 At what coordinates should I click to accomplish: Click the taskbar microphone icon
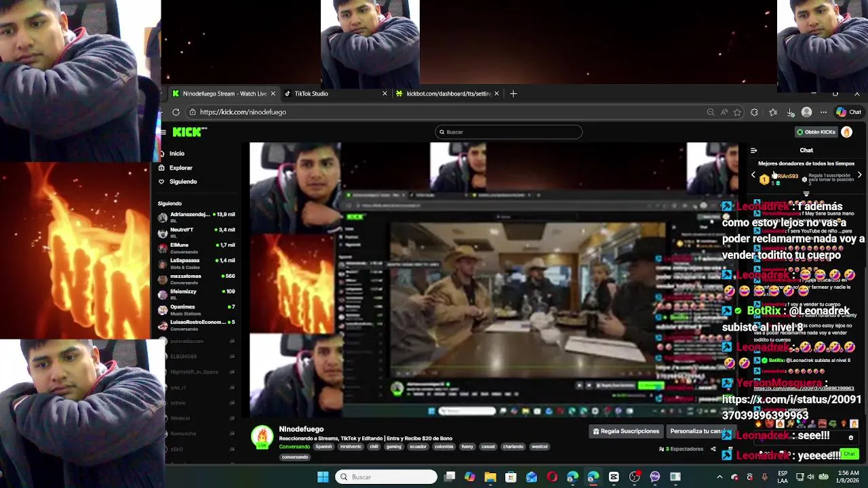(764, 477)
